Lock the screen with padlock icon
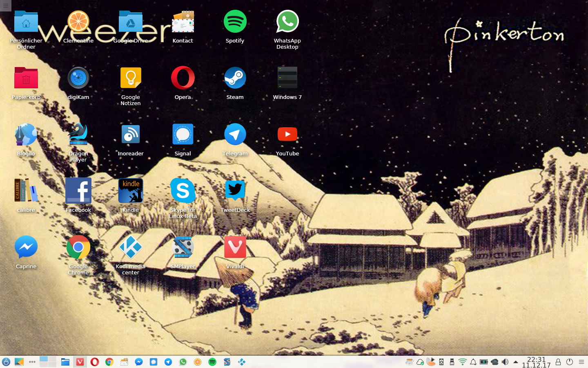The image size is (588, 368). point(558,362)
